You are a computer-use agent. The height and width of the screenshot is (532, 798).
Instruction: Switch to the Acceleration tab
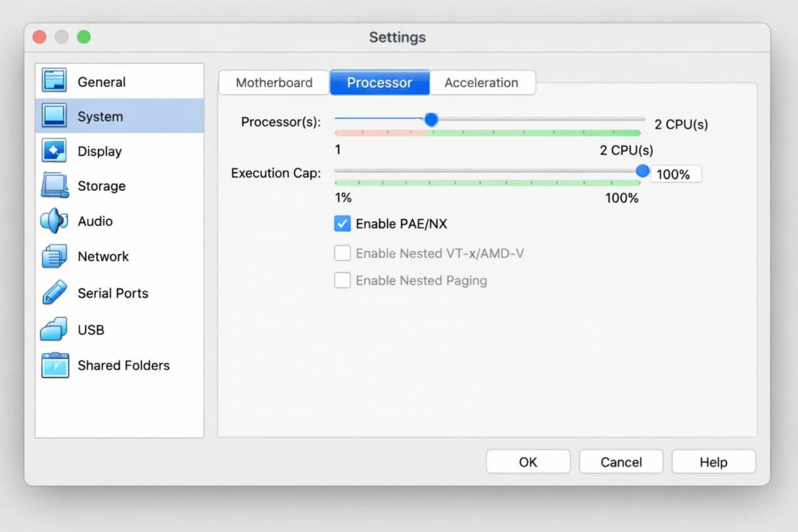coord(481,83)
